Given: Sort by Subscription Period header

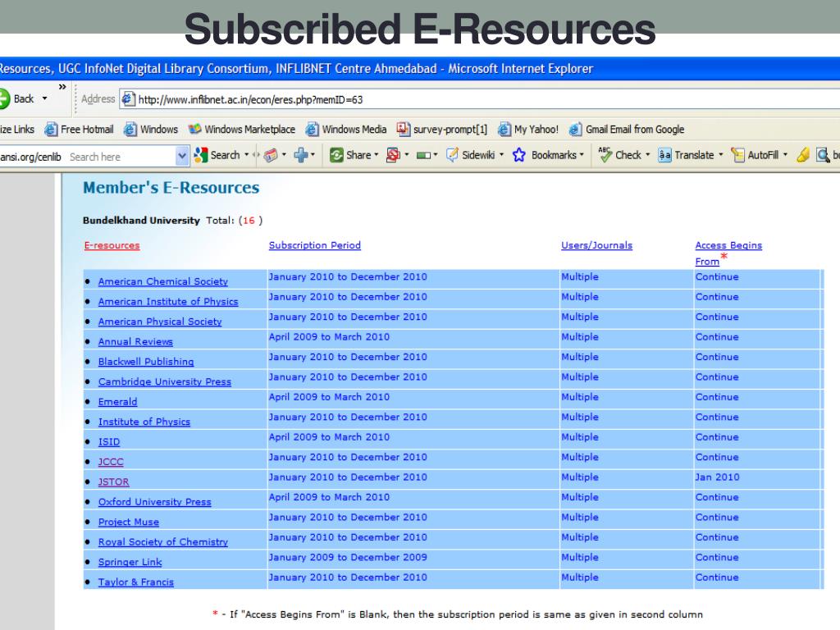Looking at the screenshot, I should [314, 245].
